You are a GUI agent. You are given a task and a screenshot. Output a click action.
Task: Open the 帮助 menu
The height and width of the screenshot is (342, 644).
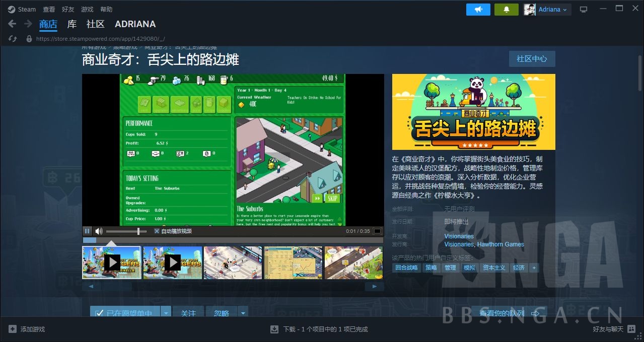coord(106,9)
